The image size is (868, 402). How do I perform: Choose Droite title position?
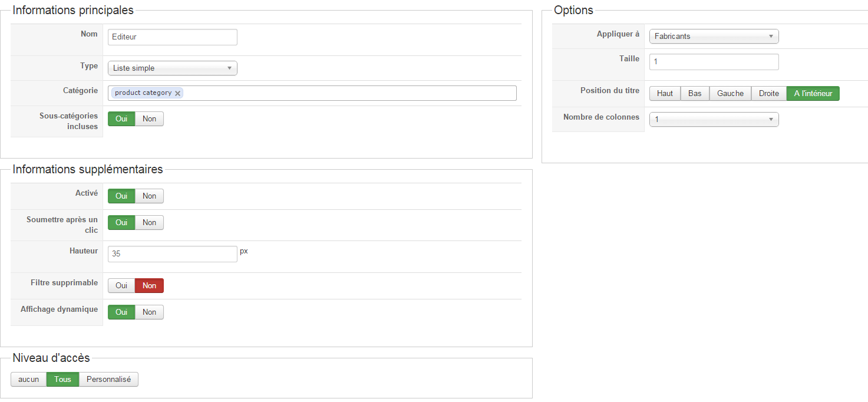(x=768, y=94)
